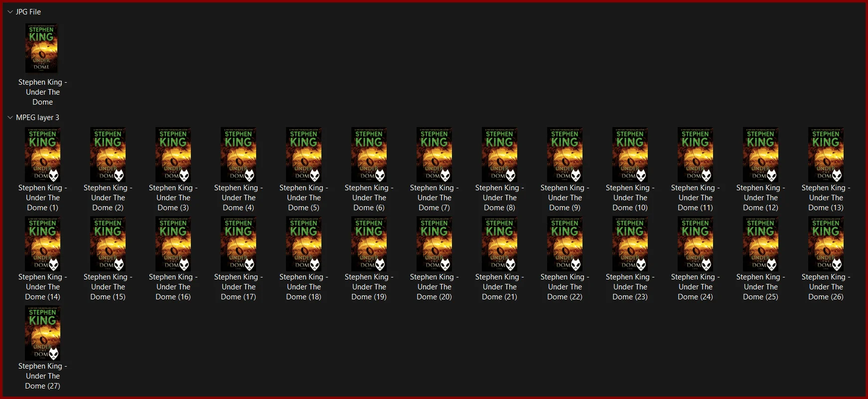Select the Under The Dome (6) file icon
Screen dimensions: 868x399
(369, 154)
